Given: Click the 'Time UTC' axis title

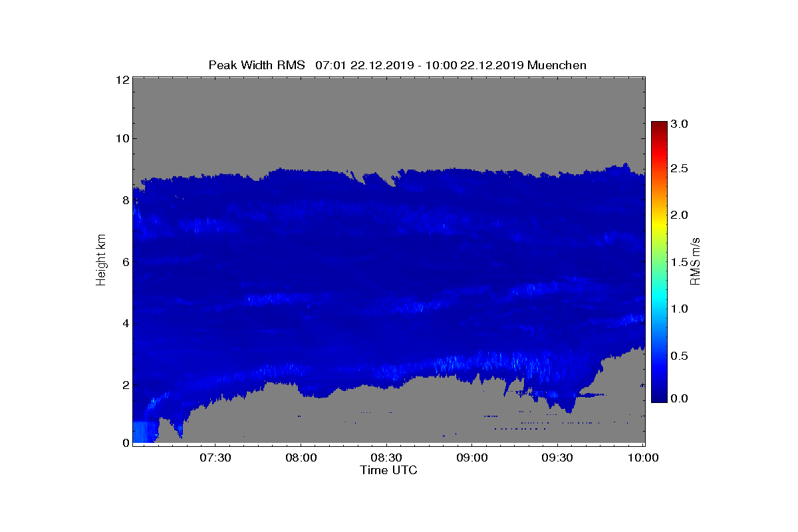Looking at the screenshot, I should [389, 470].
